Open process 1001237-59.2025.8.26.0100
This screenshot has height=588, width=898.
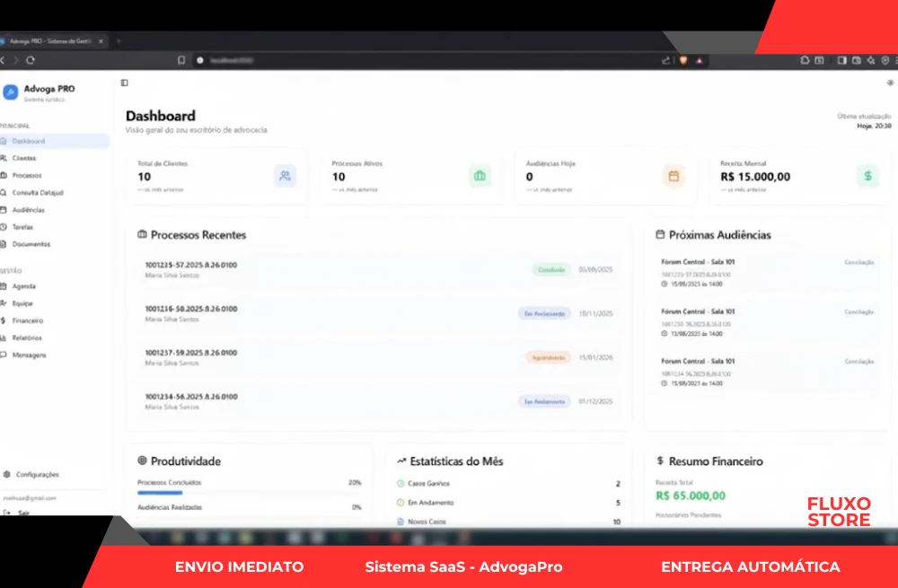191,353
